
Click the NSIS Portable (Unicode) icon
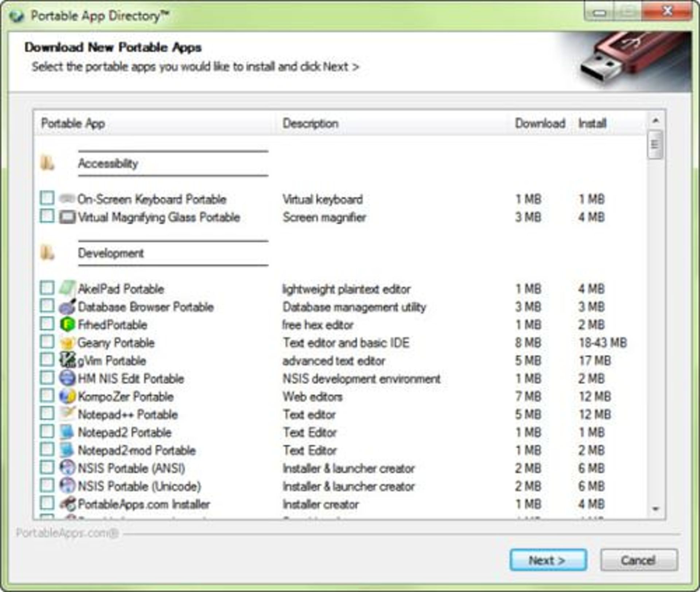coord(67,486)
